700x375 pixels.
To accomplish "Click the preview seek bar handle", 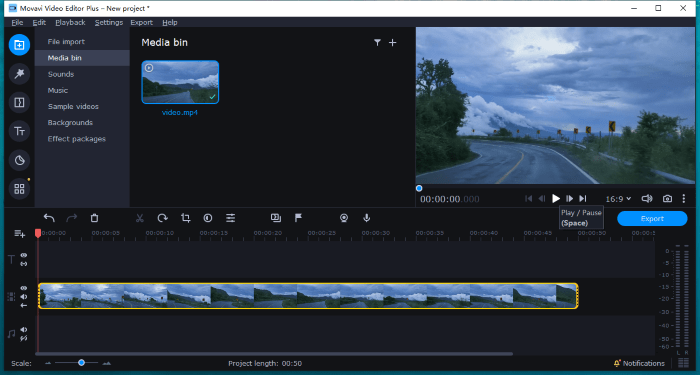I will coord(419,188).
